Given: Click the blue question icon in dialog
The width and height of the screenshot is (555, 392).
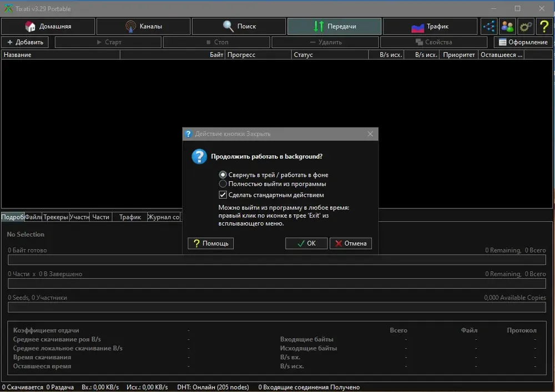Looking at the screenshot, I should [199, 156].
